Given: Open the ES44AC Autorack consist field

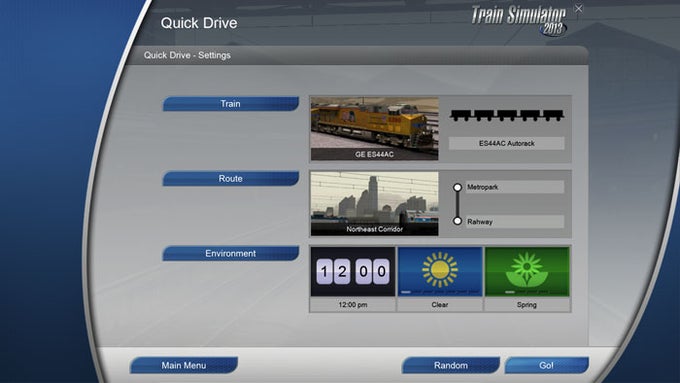Looking at the screenshot, I should (x=507, y=143).
